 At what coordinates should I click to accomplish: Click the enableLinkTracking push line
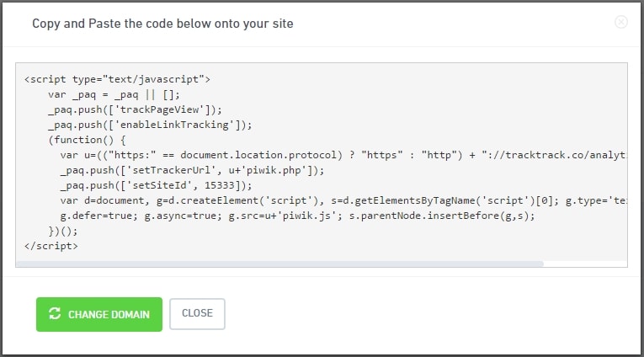click(x=150, y=125)
